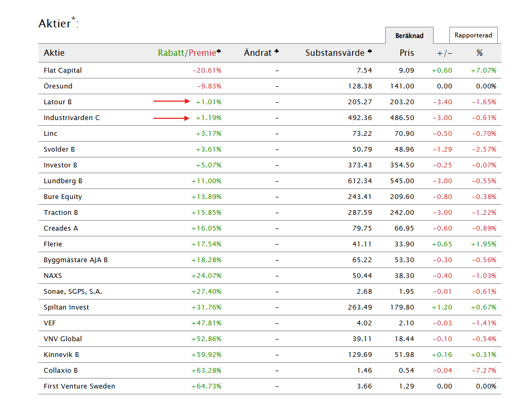Image resolution: width=532 pixels, height=408 pixels.
Task: Switch to the Rapporterad tab
Action: coord(473,35)
